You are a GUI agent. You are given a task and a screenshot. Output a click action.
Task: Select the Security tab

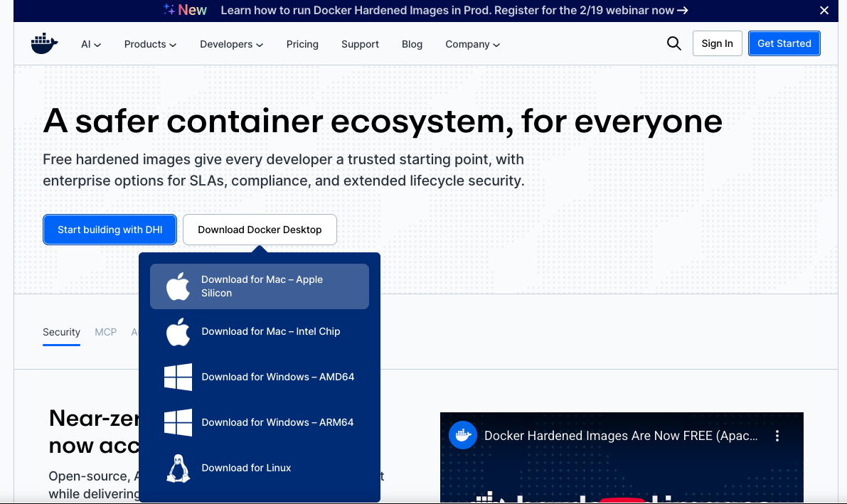point(61,332)
